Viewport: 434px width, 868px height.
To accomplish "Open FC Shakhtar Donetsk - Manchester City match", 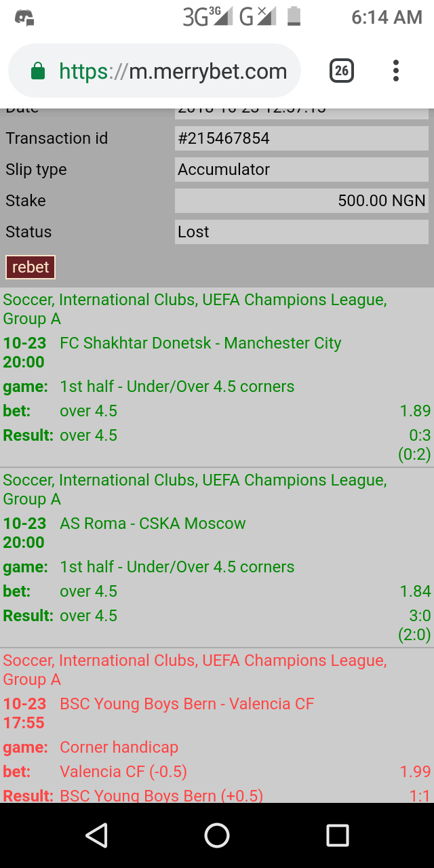I will click(x=201, y=343).
